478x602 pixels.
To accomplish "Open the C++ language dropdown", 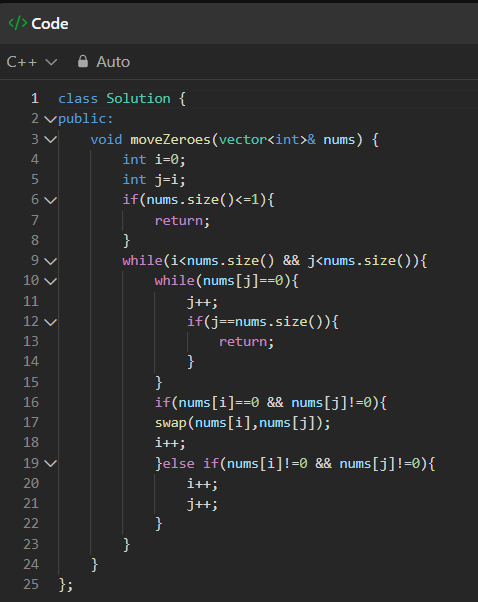I will [x=31, y=62].
